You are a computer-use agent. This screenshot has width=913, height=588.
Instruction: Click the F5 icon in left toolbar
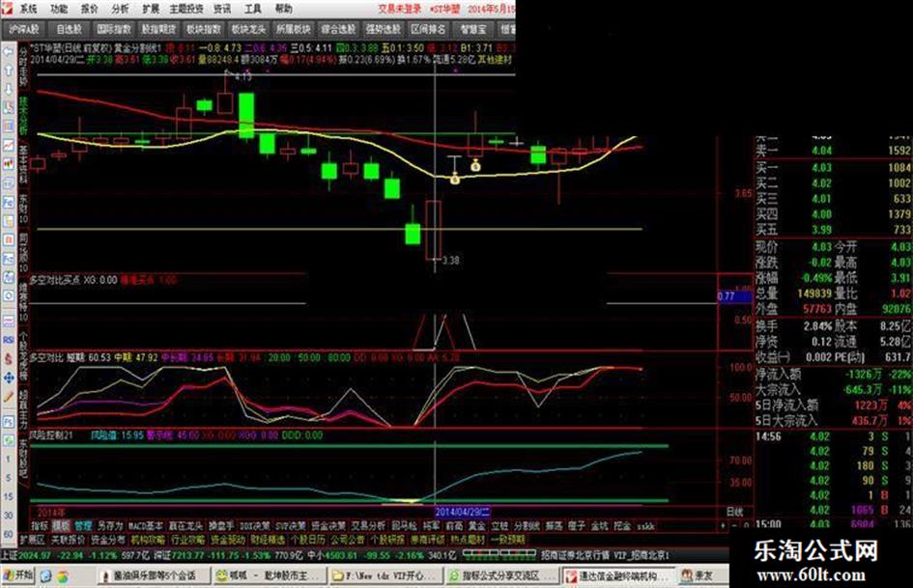click(8, 421)
